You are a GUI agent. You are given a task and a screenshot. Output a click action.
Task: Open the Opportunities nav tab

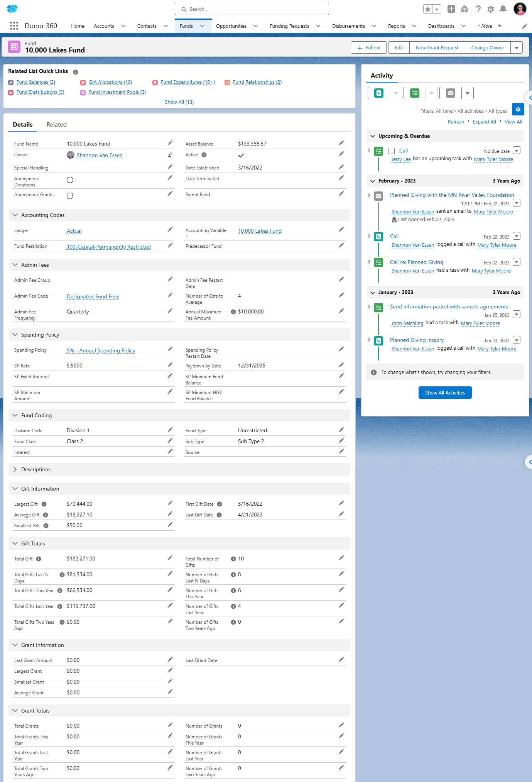tap(231, 26)
